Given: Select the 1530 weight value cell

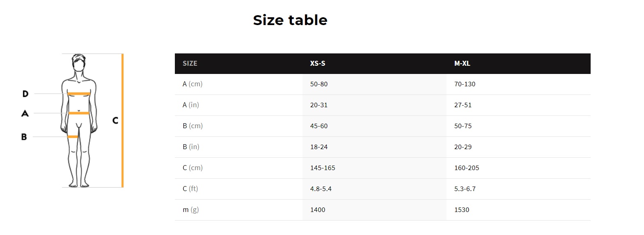Looking at the screenshot, I should click(x=462, y=210).
